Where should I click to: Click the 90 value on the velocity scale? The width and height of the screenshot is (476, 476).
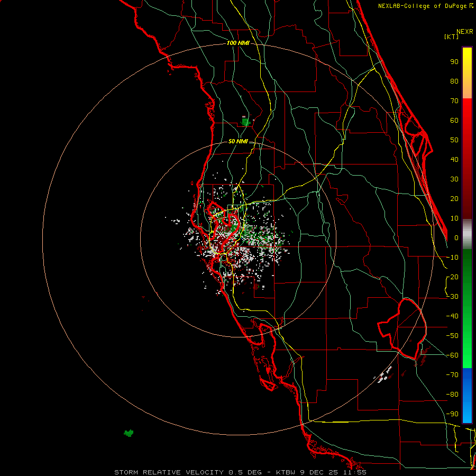(x=454, y=62)
